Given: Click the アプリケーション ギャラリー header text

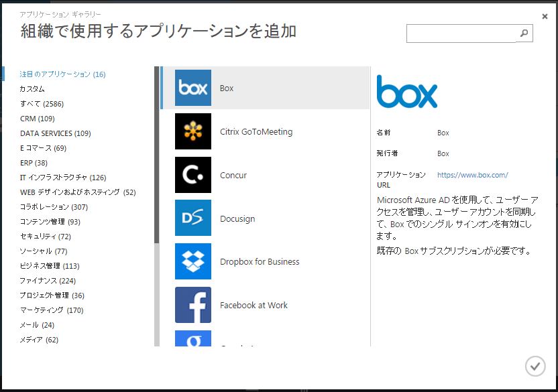Looking at the screenshot, I should 60,15.
